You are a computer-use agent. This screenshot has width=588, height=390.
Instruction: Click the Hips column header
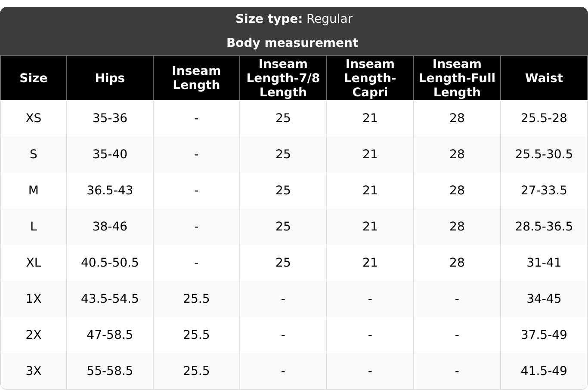click(x=110, y=78)
